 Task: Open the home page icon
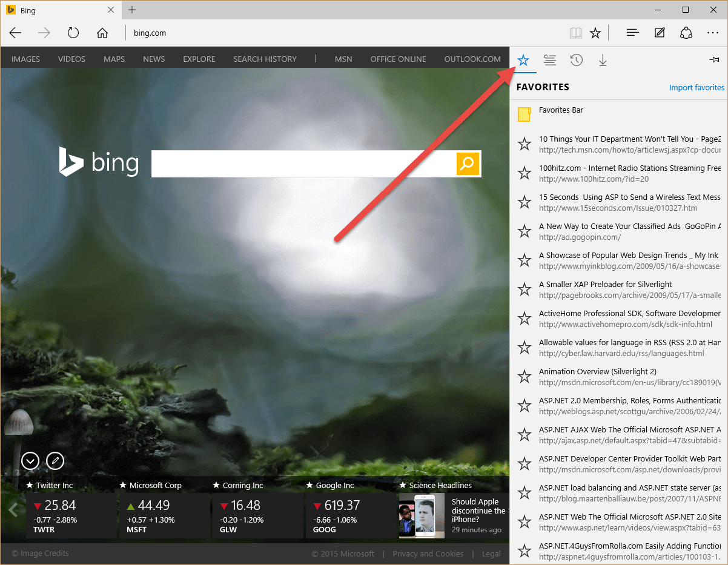click(102, 33)
